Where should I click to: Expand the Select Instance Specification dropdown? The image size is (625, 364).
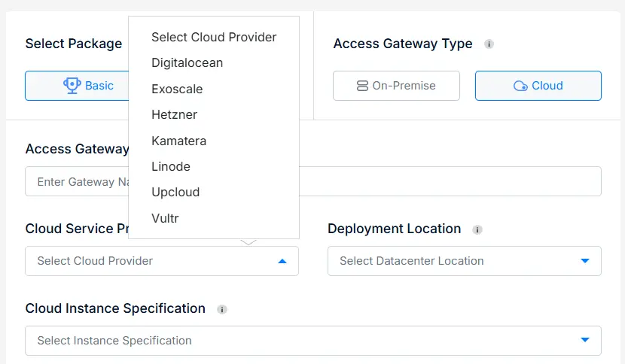click(313, 341)
